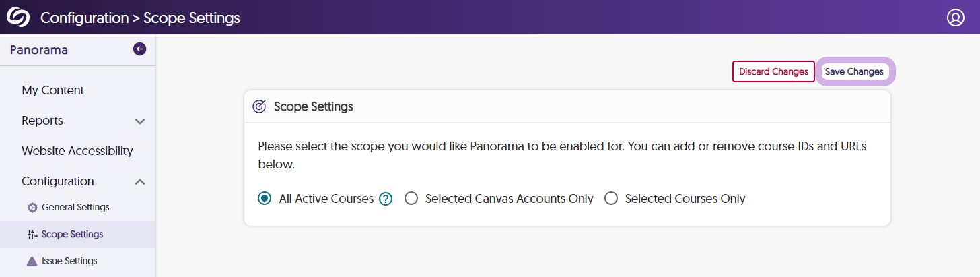Image resolution: width=980 pixels, height=277 pixels.
Task: Open Issue Settings in the Configuration submenu
Action: coord(69,261)
